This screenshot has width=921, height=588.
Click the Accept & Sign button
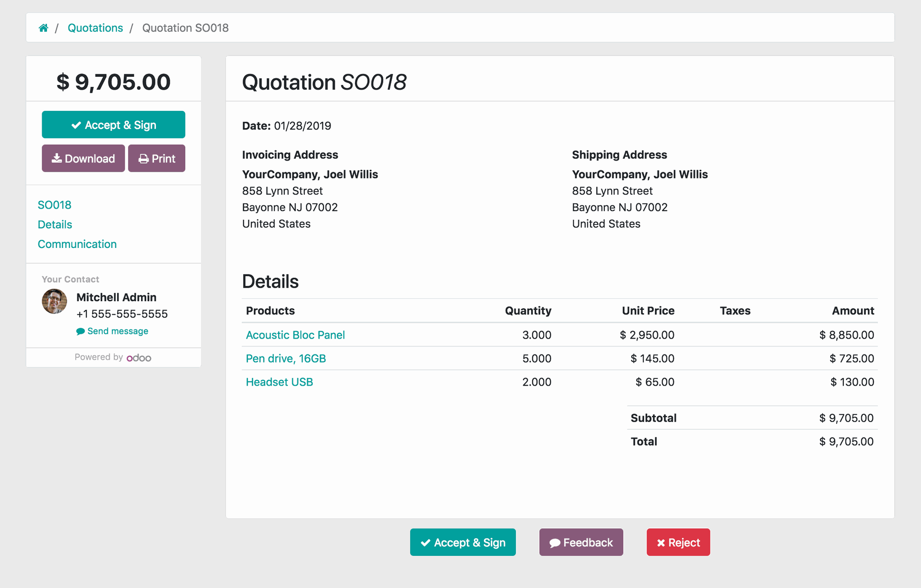point(114,124)
